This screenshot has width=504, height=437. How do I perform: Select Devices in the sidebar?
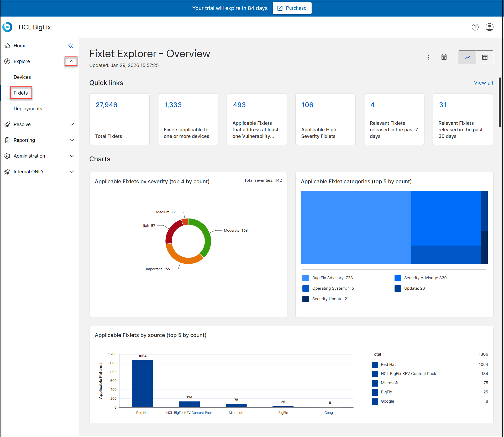point(22,77)
